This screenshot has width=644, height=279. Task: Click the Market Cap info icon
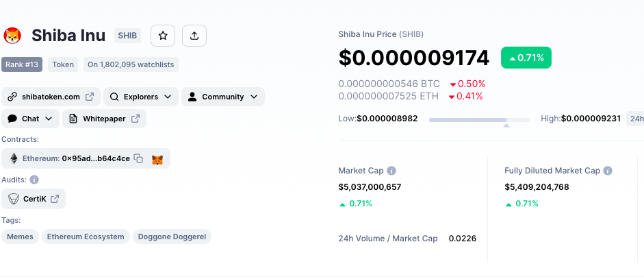click(x=391, y=171)
